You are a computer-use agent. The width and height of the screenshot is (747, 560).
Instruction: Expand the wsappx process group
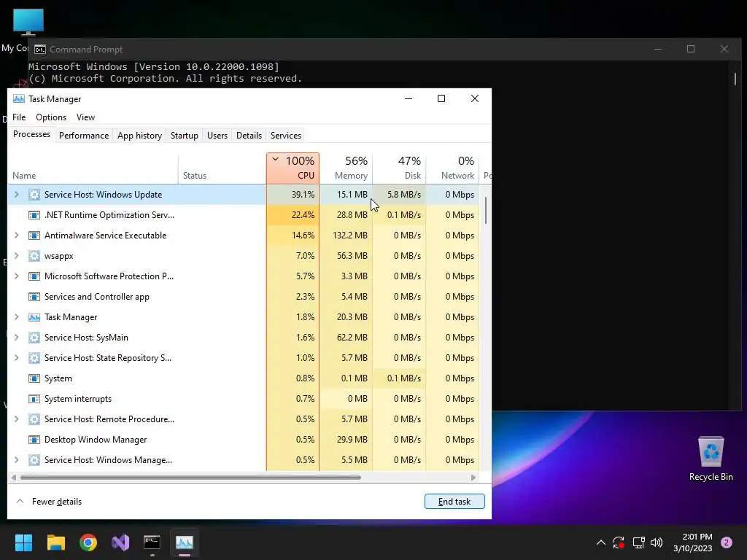(x=17, y=256)
